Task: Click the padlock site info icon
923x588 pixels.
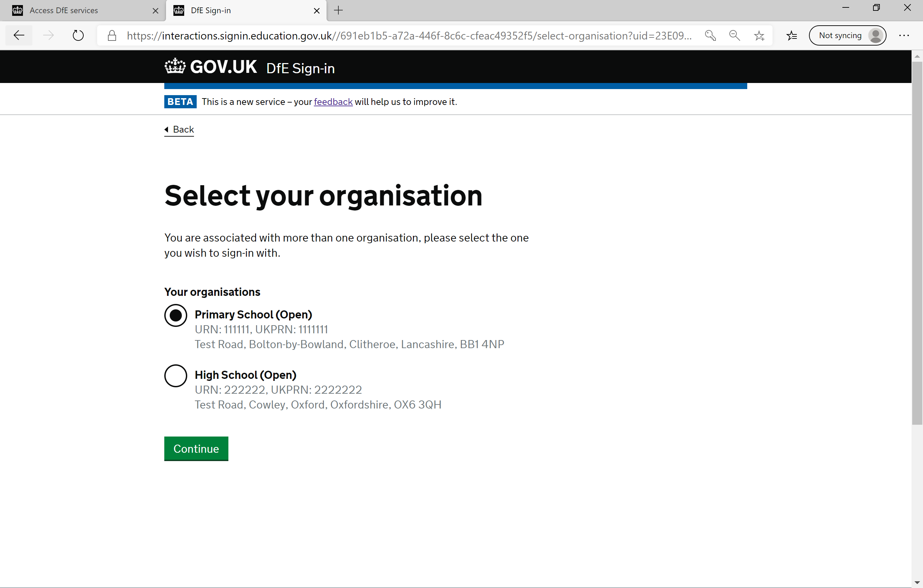Action: [112, 36]
